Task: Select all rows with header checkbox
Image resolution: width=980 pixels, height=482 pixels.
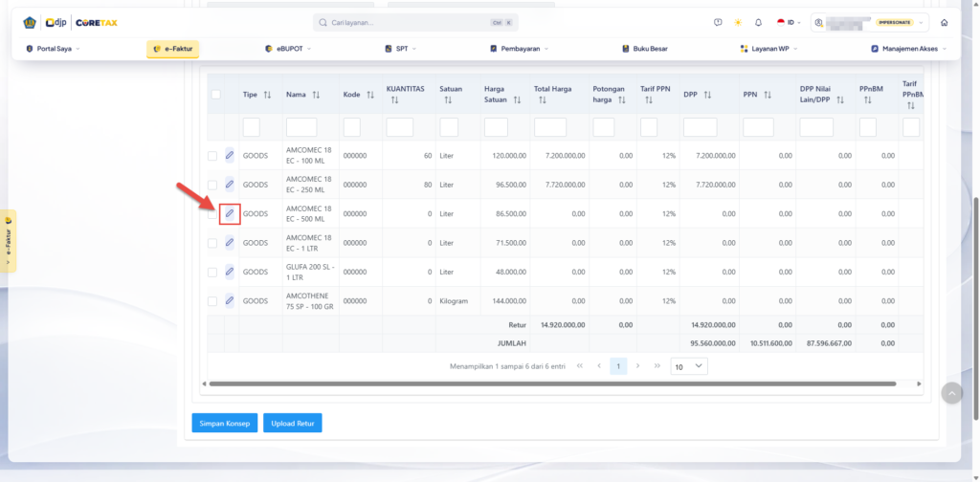Action: coord(215,95)
